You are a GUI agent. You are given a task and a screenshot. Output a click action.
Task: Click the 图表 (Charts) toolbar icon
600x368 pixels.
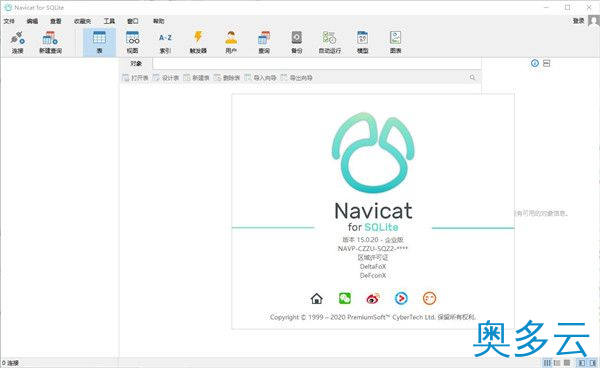[x=395, y=42]
